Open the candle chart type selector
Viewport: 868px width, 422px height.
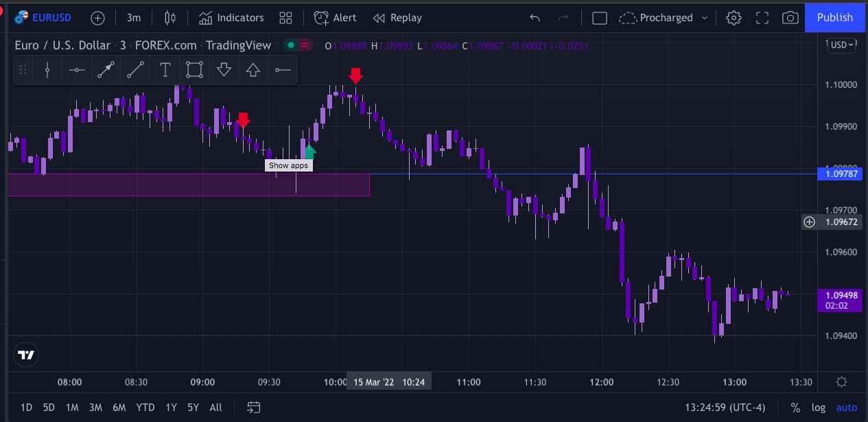(x=169, y=17)
